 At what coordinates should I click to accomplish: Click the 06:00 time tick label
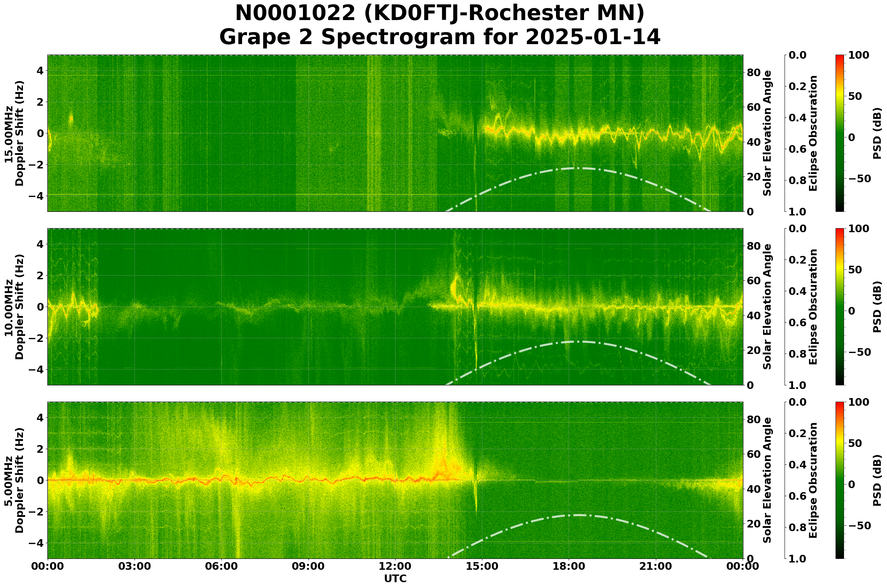click(x=221, y=566)
